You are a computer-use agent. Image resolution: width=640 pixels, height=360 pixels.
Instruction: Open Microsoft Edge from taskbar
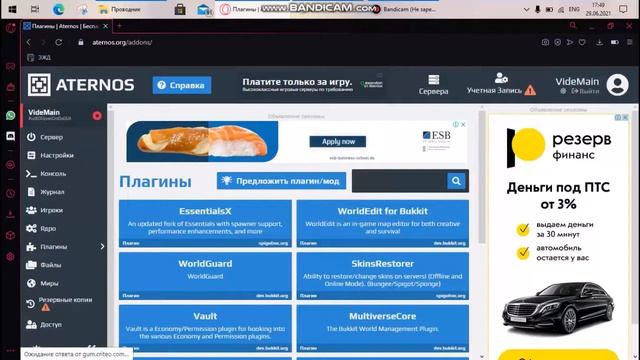click(x=58, y=9)
